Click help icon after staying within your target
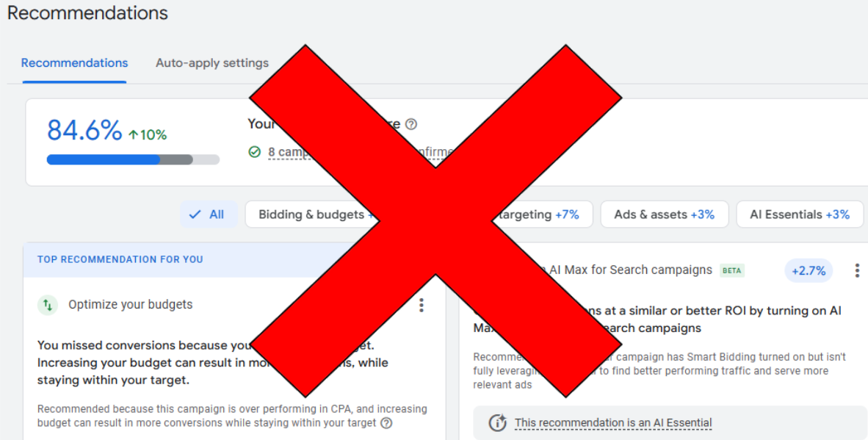Viewport: 868px width, 440px height. pos(386,423)
